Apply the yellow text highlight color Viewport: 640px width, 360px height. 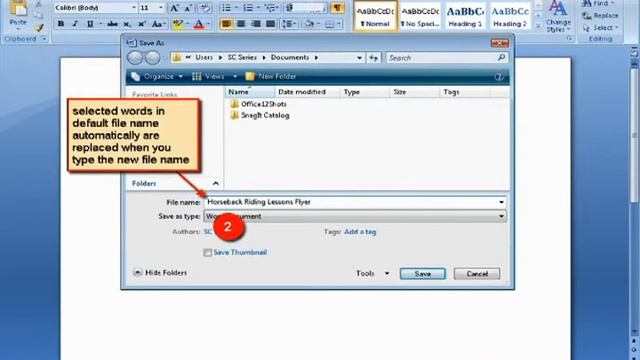click(178, 24)
